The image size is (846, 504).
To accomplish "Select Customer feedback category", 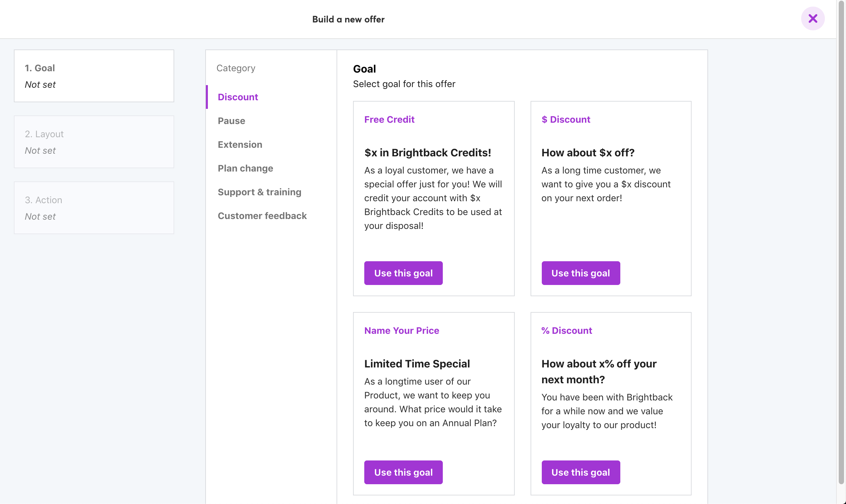I will point(262,216).
